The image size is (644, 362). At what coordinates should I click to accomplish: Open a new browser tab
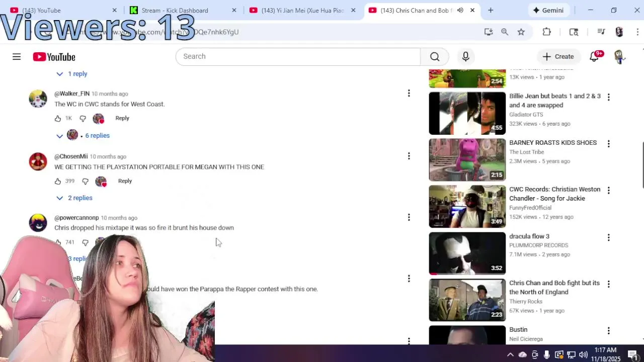[x=491, y=10]
